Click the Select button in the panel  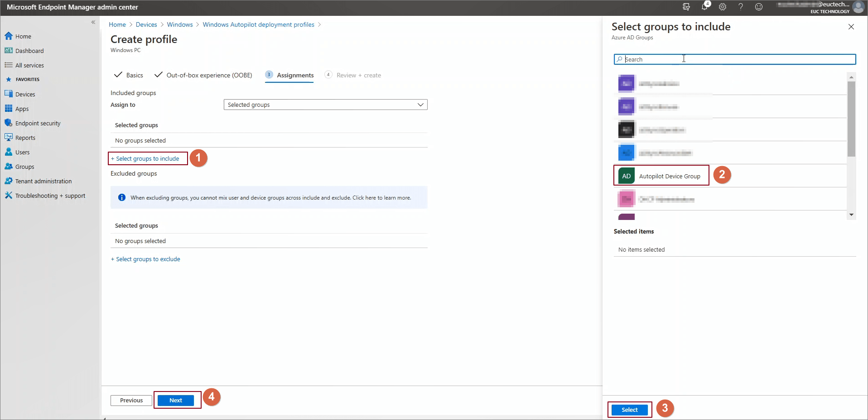point(630,410)
